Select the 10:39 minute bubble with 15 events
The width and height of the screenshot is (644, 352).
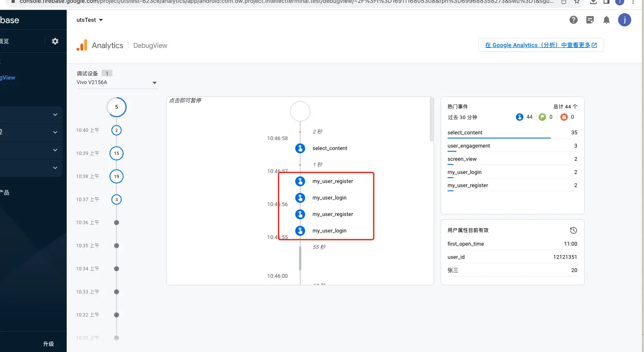click(x=117, y=153)
